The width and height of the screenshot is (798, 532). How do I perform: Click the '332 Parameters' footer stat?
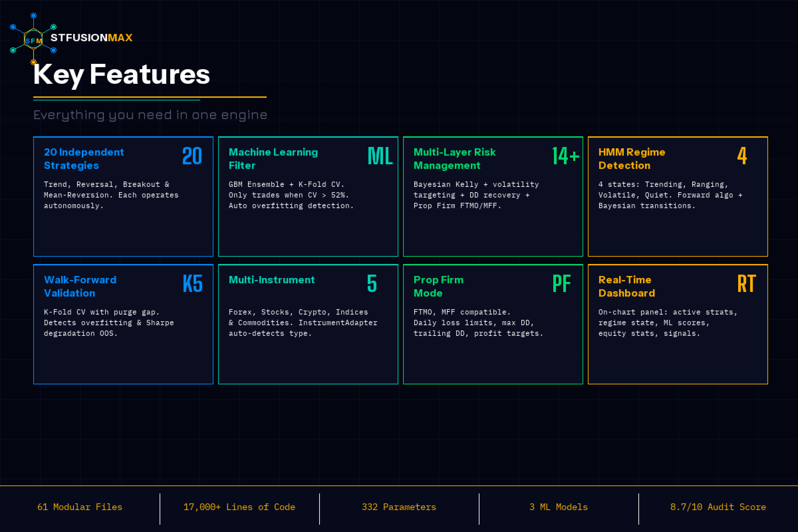399,507
